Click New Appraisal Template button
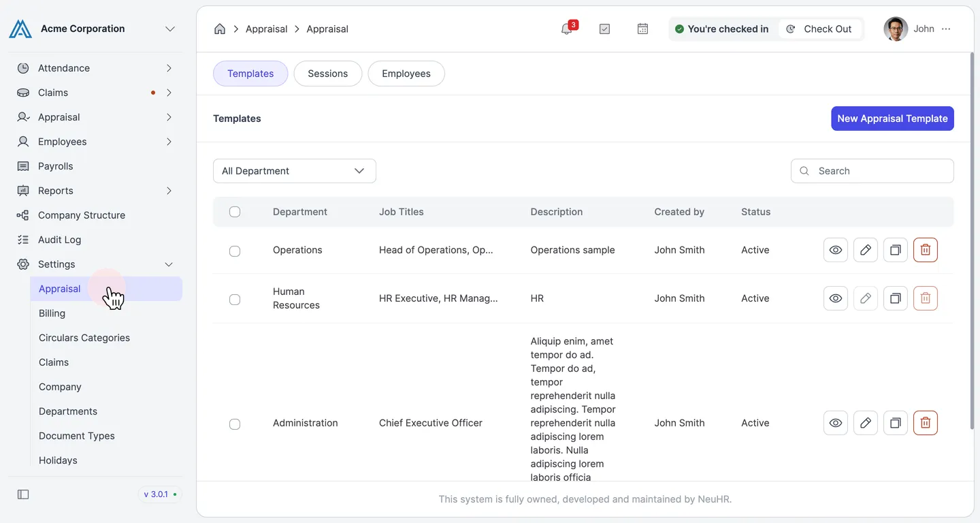This screenshot has width=980, height=523. tap(892, 118)
